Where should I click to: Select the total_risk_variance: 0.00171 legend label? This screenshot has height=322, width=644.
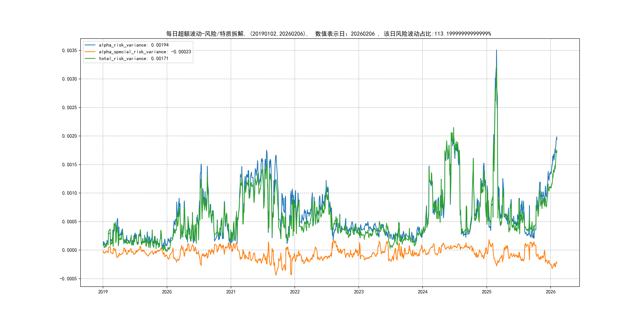click(134, 58)
